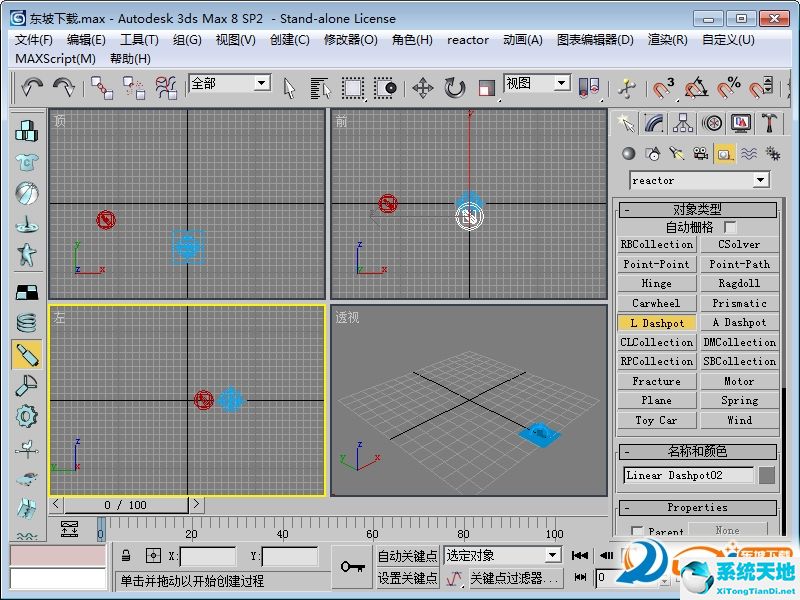The height and width of the screenshot is (600, 800).
Task: Click the RBCollection button
Action: pos(657,244)
